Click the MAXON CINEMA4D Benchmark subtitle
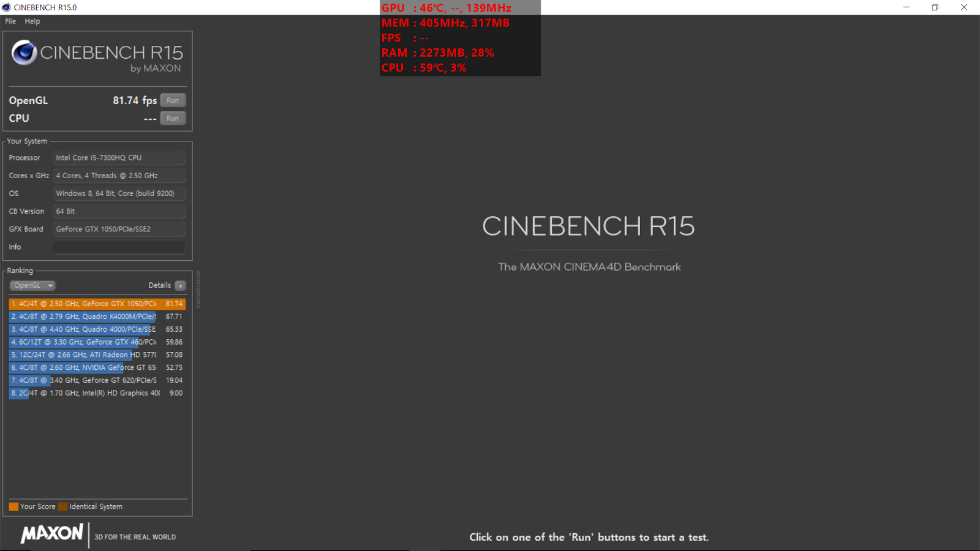 tap(589, 267)
